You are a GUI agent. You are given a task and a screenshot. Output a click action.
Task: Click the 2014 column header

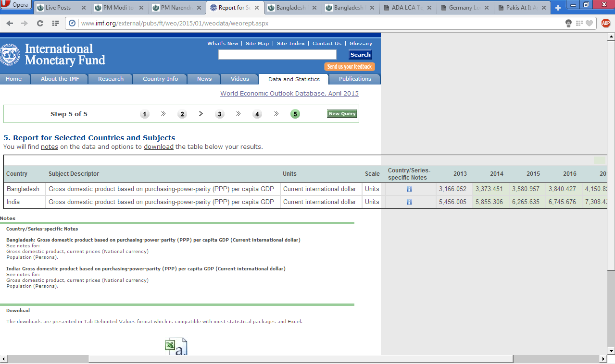(497, 174)
